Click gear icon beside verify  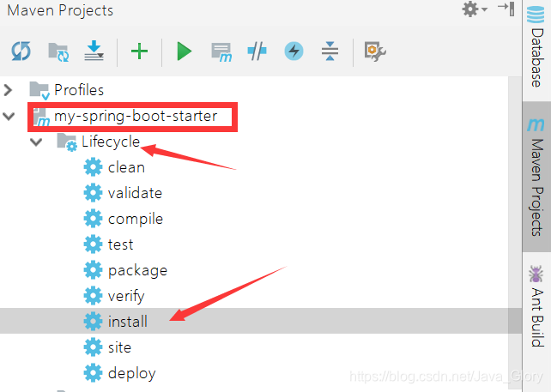[94, 296]
